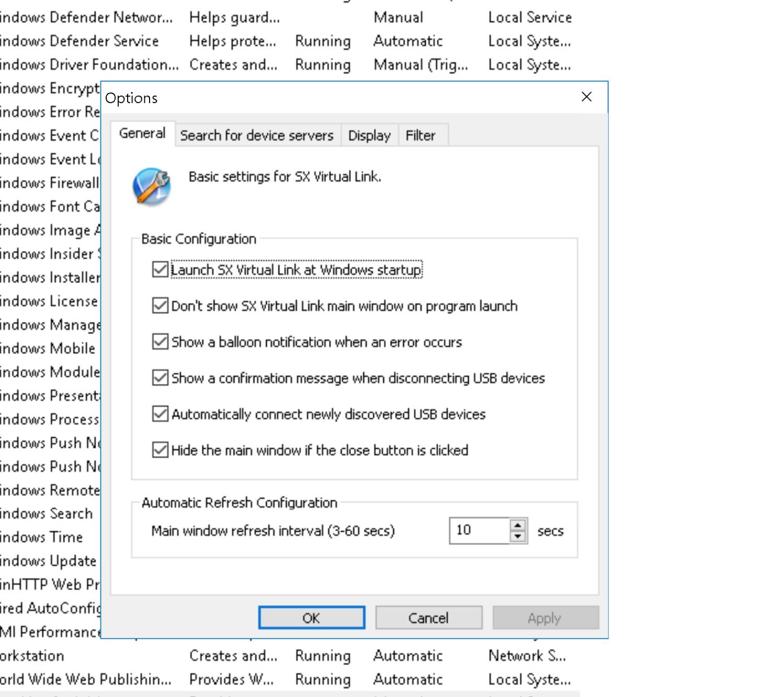Uncheck Hide the main window on close

click(x=160, y=450)
